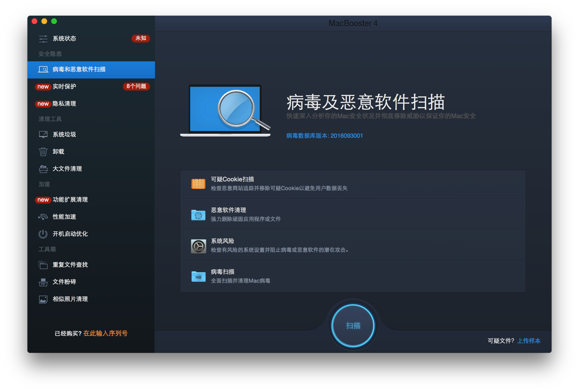The height and width of the screenshot is (392, 579).
Task: Click the 病毒扫描 bug folder icon
Action: [198, 276]
